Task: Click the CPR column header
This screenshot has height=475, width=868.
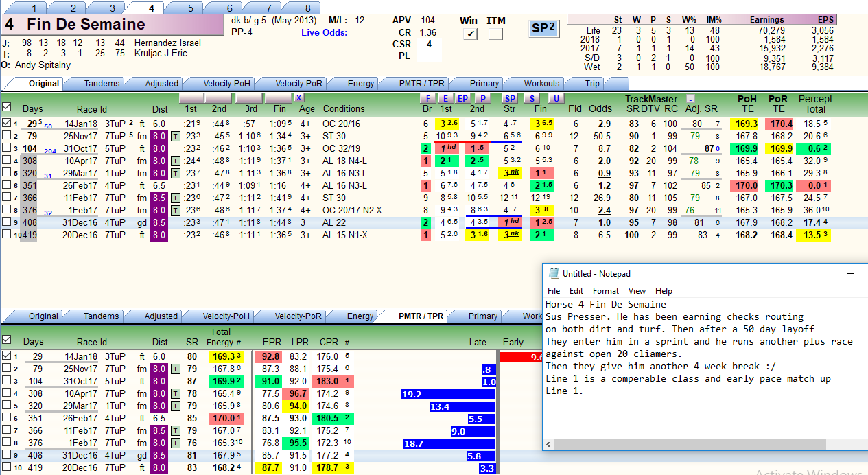Action: 329,342
